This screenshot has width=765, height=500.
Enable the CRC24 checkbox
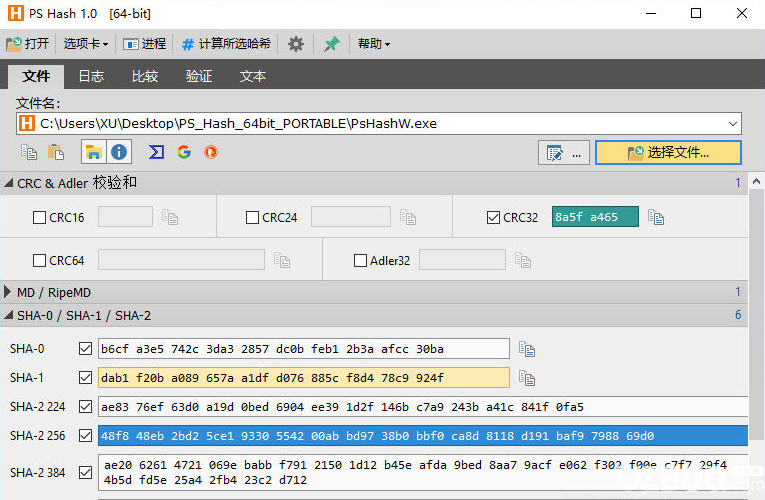pos(252,218)
